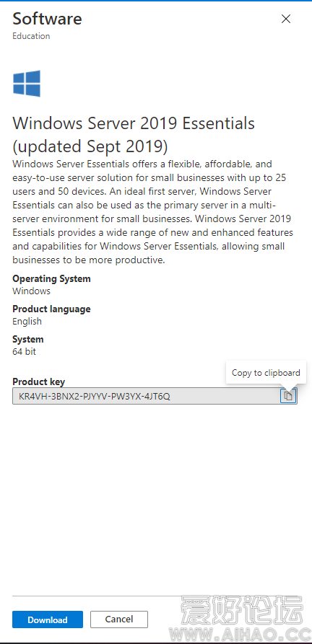Screen dimensions: 312x644
Task: Click the 'Software' panel heading
Action: [47, 19]
